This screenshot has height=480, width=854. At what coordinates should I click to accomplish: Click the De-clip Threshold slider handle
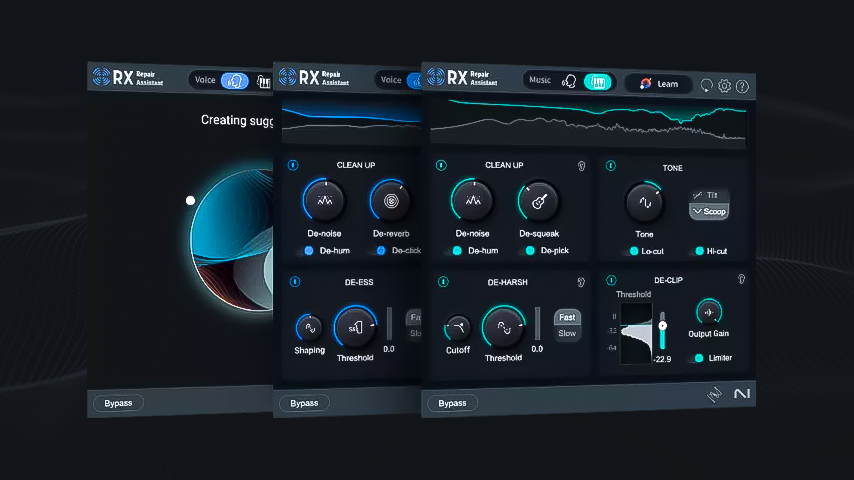tap(662, 326)
